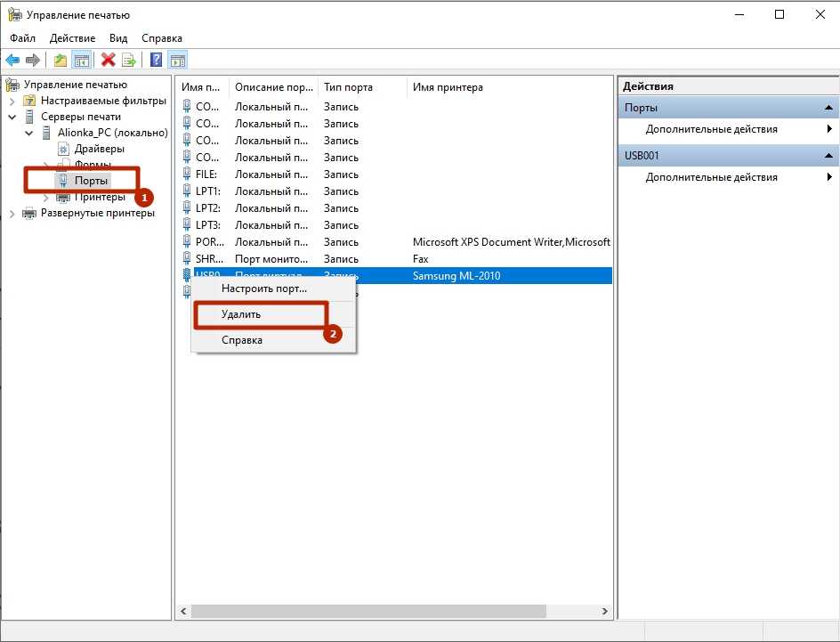The width and height of the screenshot is (840, 642).
Task: Select Порты in the console tree
Action: [x=91, y=181]
